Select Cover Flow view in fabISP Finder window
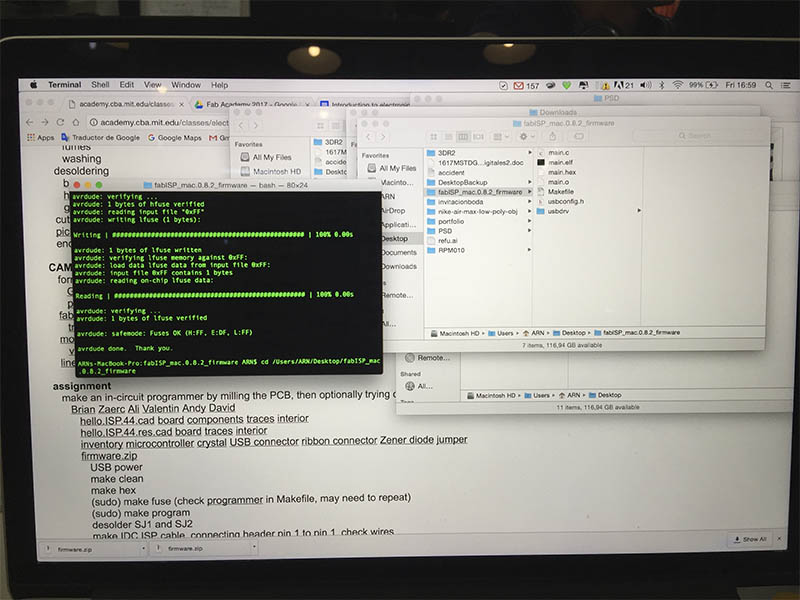Viewport: 800px width, 600px height. coord(478,137)
